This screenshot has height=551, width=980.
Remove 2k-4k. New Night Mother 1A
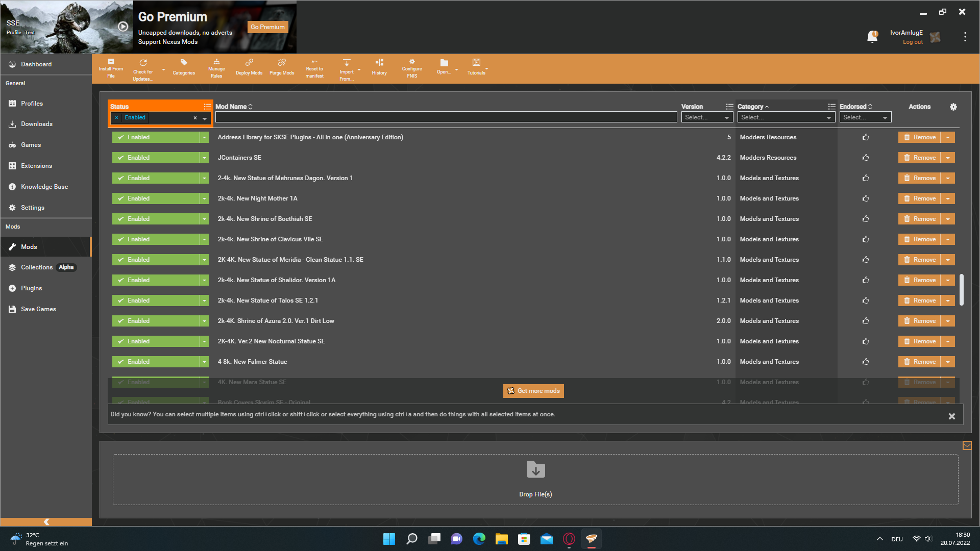coord(920,198)
